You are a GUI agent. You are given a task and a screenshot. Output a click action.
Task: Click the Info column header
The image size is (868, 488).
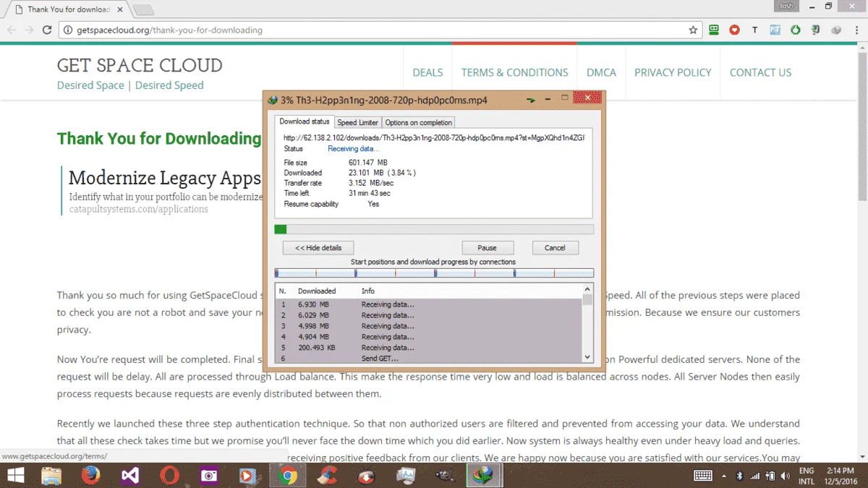(368, 291)
